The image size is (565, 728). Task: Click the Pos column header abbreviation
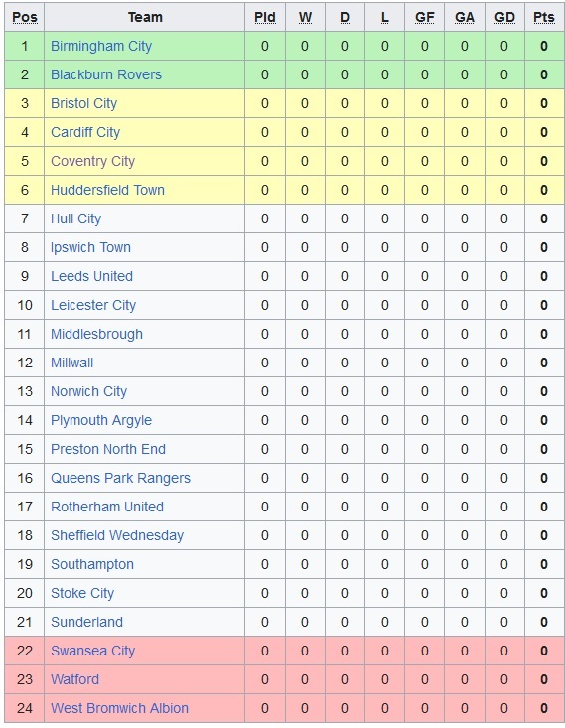25,17
